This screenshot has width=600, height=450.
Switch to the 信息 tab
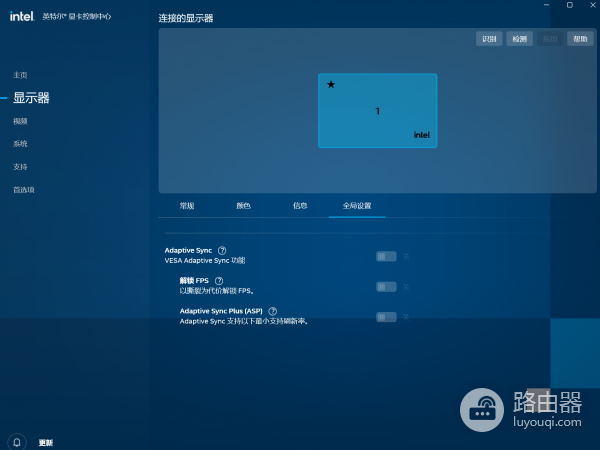300,206
